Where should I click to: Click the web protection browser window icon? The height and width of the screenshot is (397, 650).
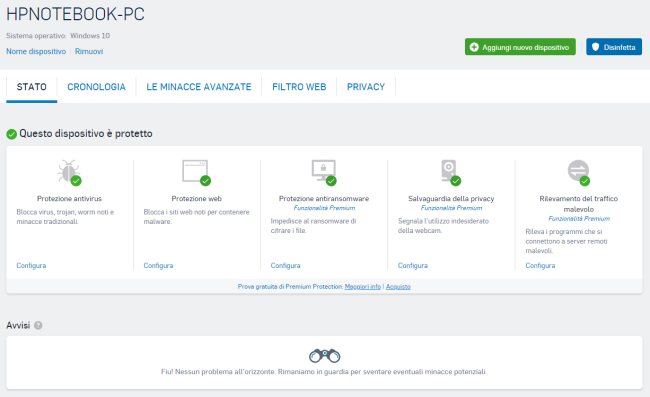click(x=196, y=172)
